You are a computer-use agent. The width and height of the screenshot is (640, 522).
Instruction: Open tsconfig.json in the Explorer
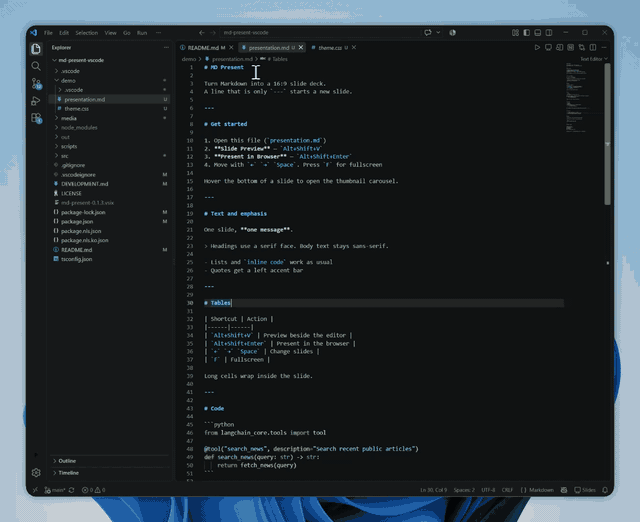pos(109,259)
